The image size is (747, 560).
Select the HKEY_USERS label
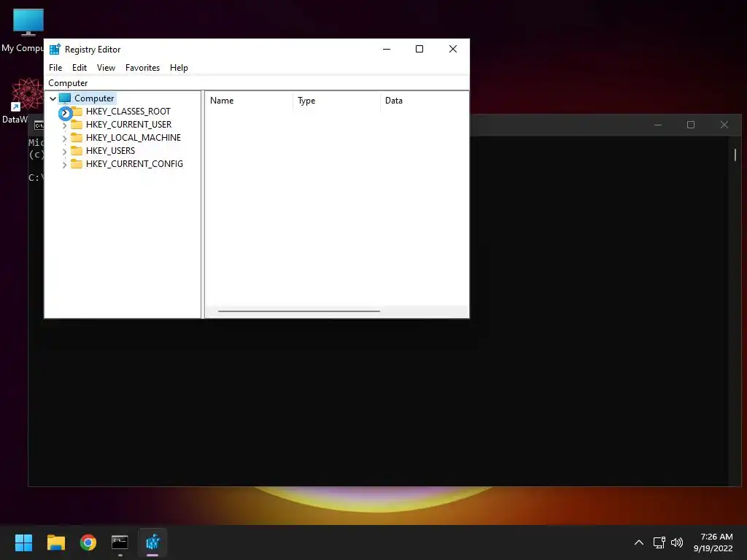[x=111, y=150]
